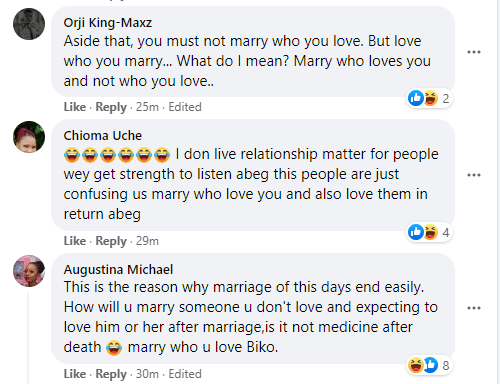Open options menu for Augustina Michael comment
The height and width of the screenshot is (384, 500).
point(474,308)
